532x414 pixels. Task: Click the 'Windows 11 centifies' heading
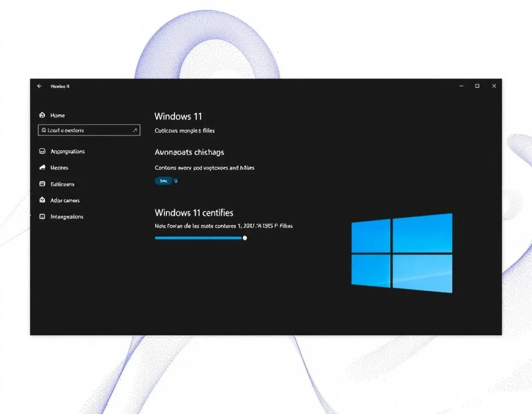(194, 213)
